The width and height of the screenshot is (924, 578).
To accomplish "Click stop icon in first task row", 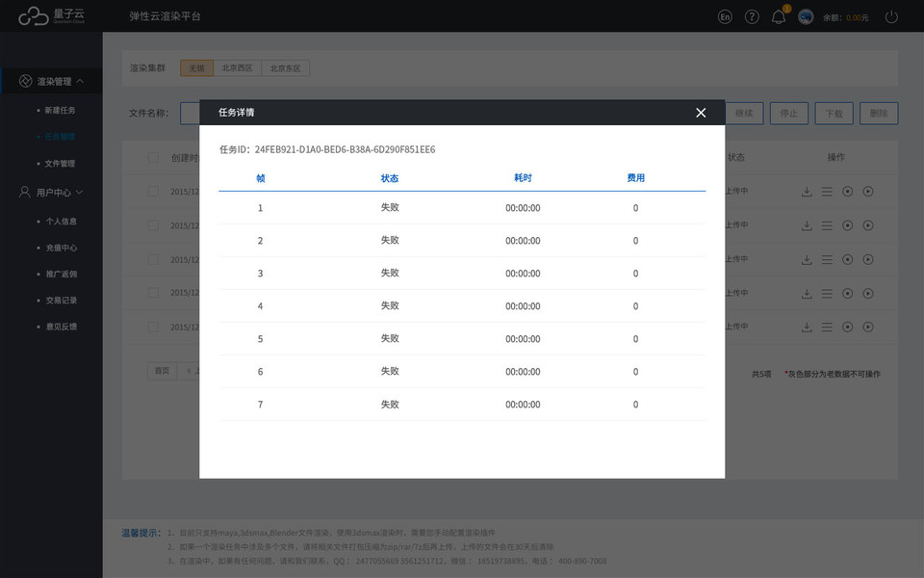I will coord(847,191).
